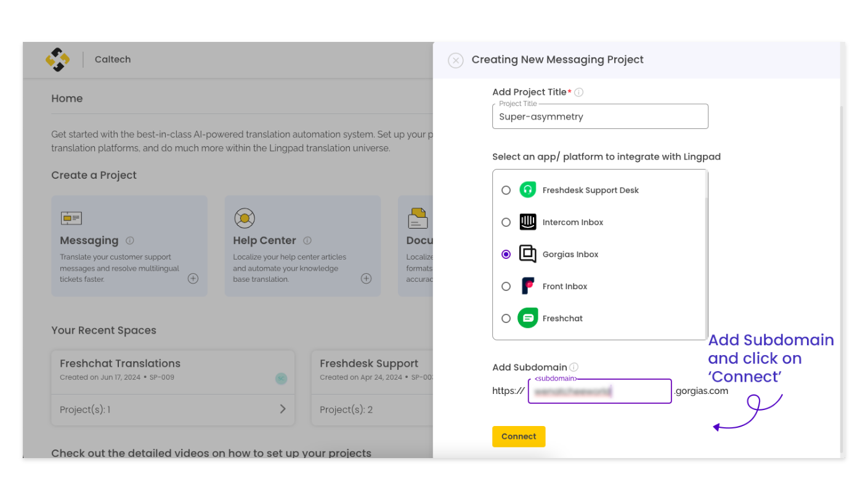Viewport: 868px width, 500px height.
Task: Click the Freshchat logo icon
Action: 528,318
